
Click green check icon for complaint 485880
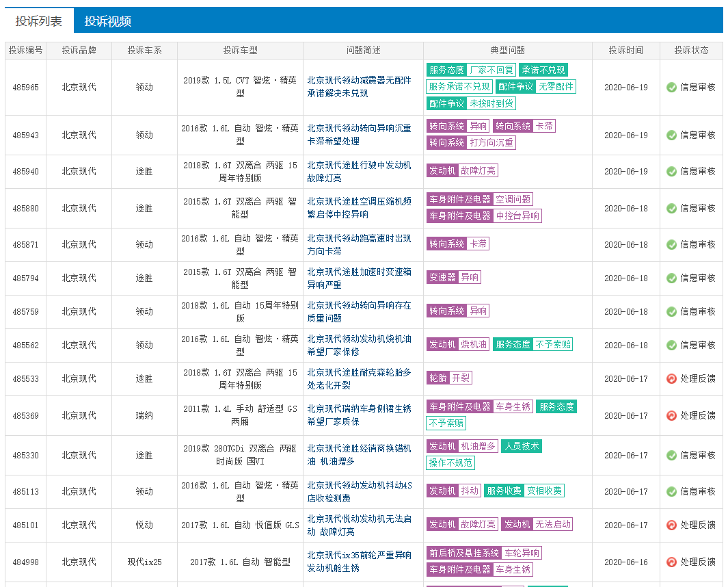pos(671,208)
